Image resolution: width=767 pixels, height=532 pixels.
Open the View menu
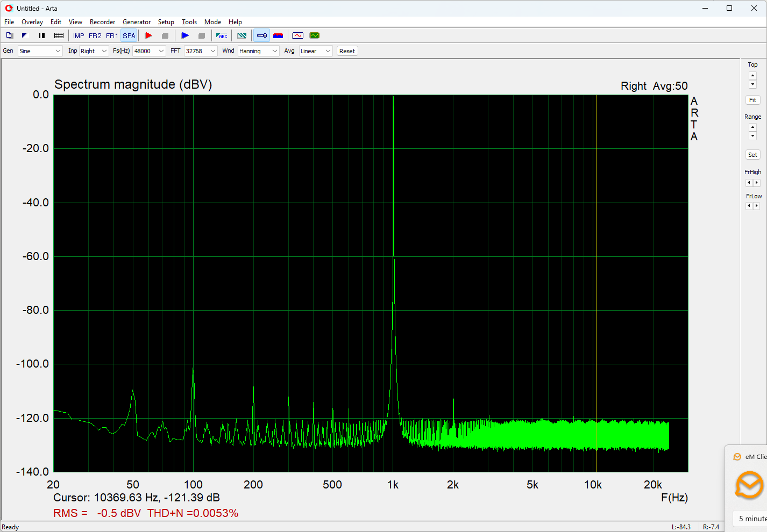tap(75, 22)
